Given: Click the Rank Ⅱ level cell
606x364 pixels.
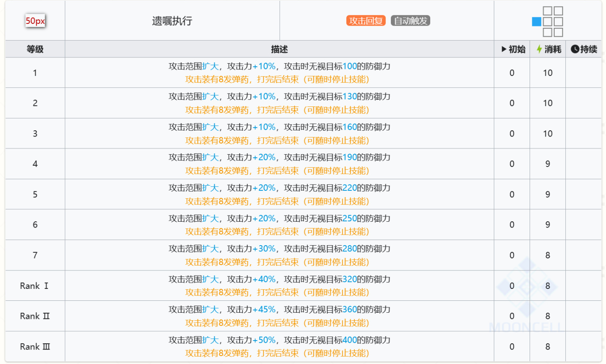Looking at the screenshot, I should pos(35,316).
